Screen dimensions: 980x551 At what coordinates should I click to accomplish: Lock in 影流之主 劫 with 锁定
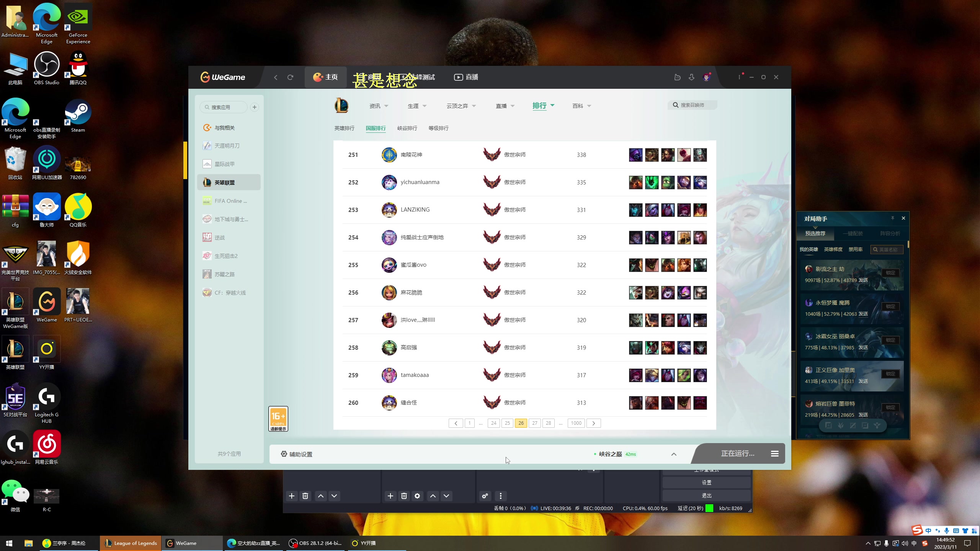890,273
